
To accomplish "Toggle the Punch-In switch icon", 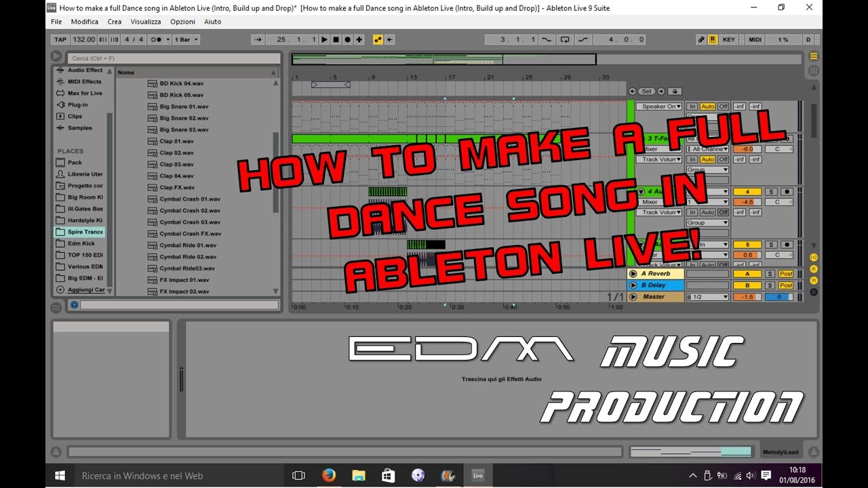I will pos(547,39).
